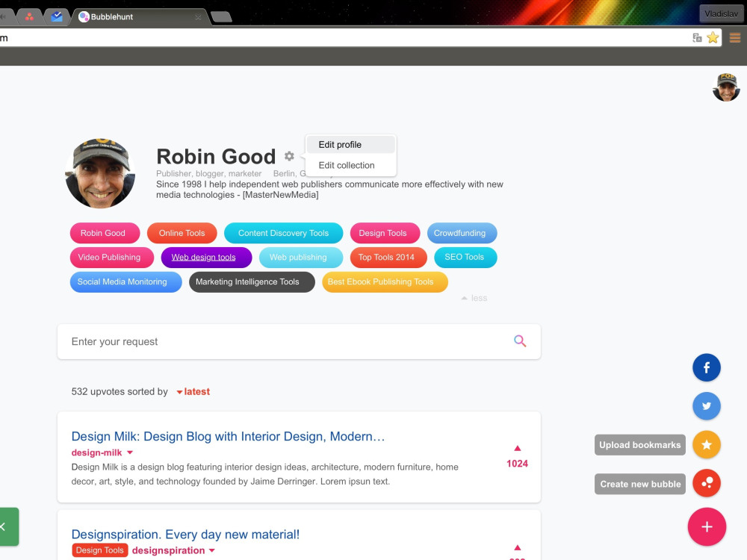Share via the Twitter round button
This screenshot has height=560, width=747.
click(x=707, y=405)
